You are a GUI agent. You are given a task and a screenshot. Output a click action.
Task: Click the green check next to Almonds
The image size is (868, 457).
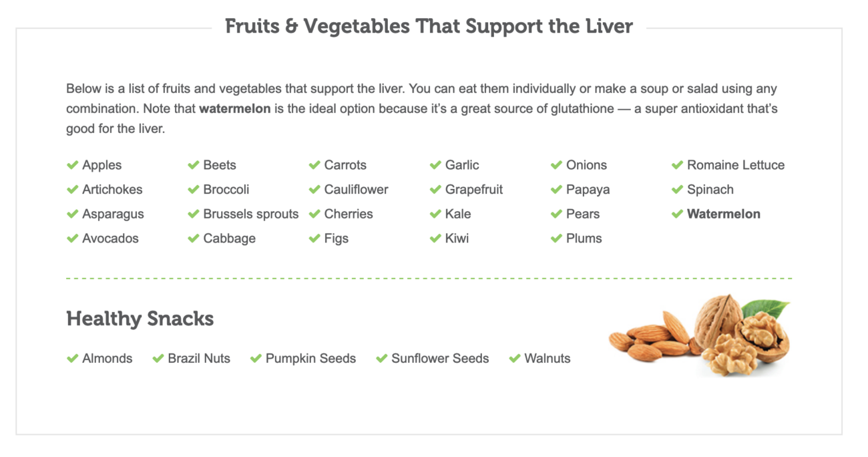point(72,359)
